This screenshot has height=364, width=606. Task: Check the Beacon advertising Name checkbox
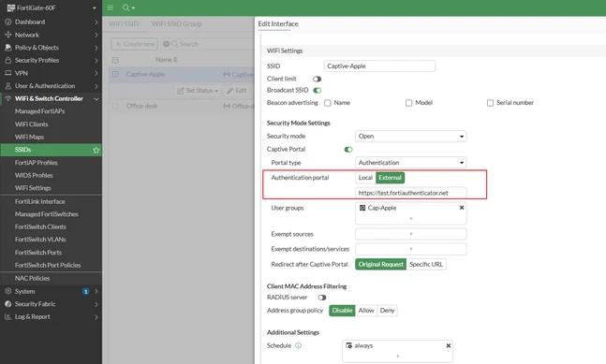click(x=328, y=103)
